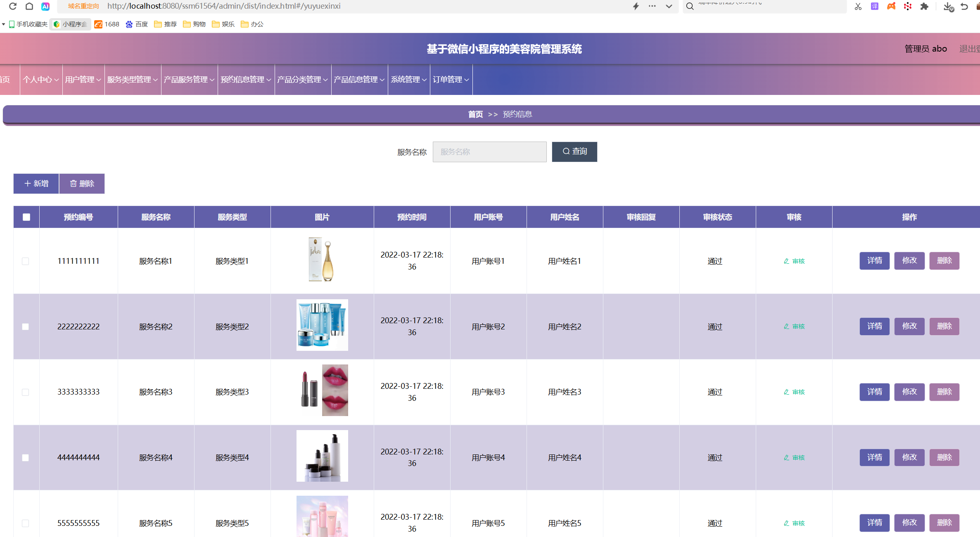Click the bookmarks bar left expand arrow
The height and width of the screenshot is (537, 980).
3,24
